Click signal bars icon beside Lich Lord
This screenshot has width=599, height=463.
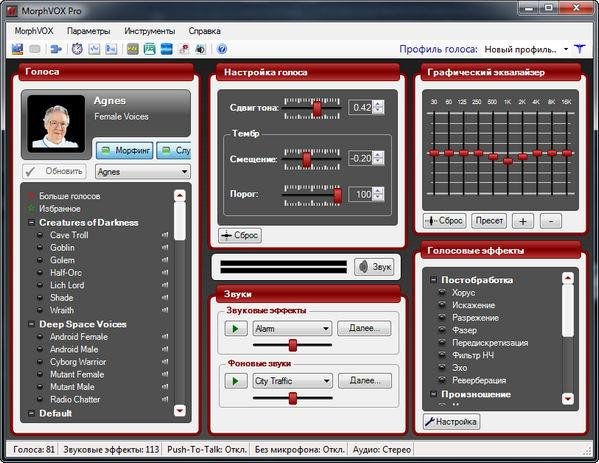(x=165, y=285)
